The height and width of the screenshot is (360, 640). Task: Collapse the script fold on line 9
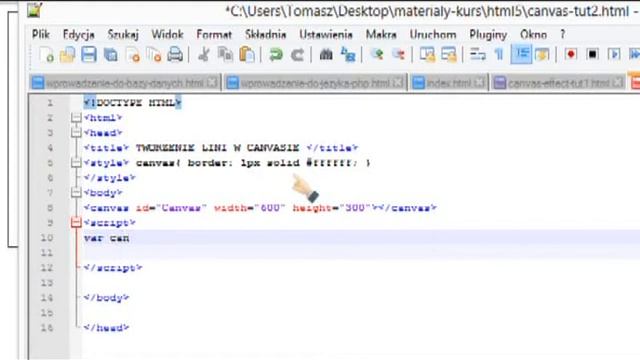click(x=76, y=223)
